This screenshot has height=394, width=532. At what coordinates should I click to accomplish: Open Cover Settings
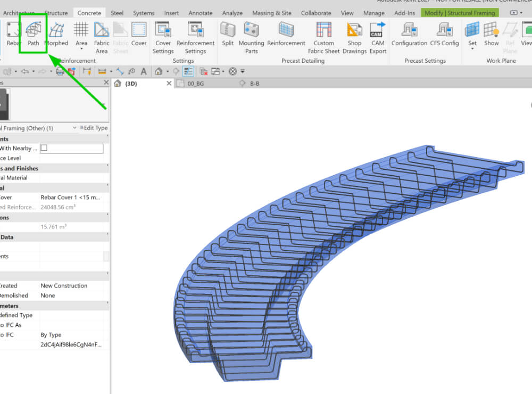coord(163,38)
